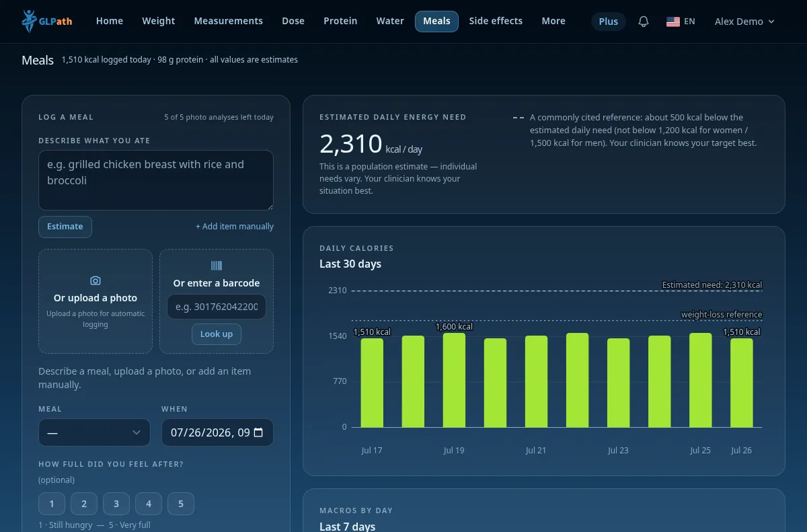The image size is (807, 532).
Task: Click the Add item manually link
Action: point(235,227)
